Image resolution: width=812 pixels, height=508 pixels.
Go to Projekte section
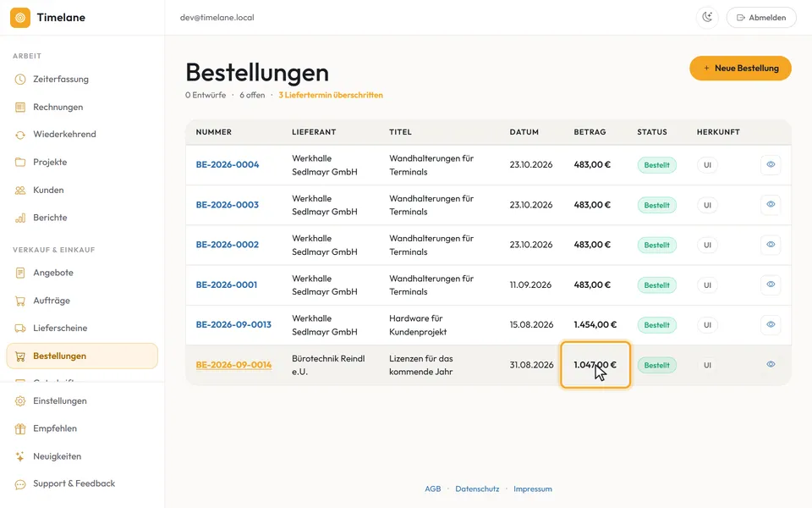click(82, 163)
